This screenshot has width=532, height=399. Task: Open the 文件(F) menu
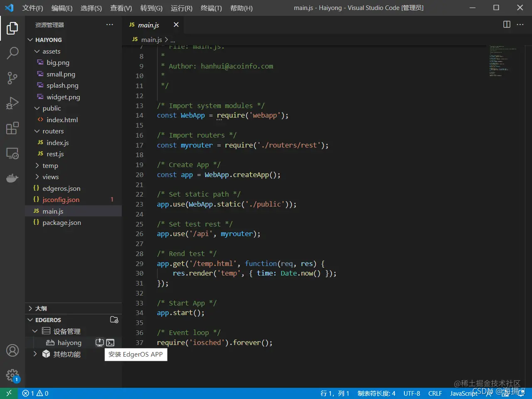point(32,8)
